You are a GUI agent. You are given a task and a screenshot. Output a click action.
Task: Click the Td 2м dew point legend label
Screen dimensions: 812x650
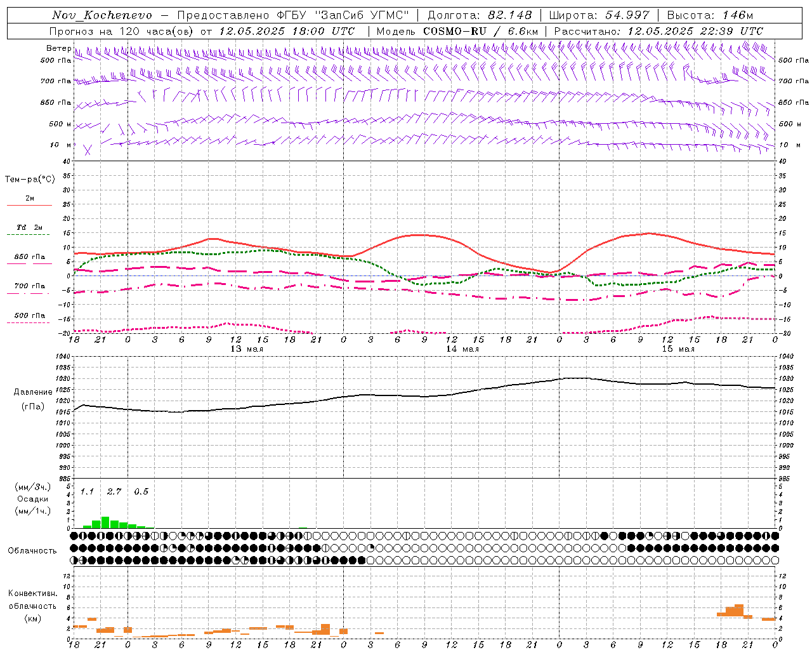(x=30, y=227)
